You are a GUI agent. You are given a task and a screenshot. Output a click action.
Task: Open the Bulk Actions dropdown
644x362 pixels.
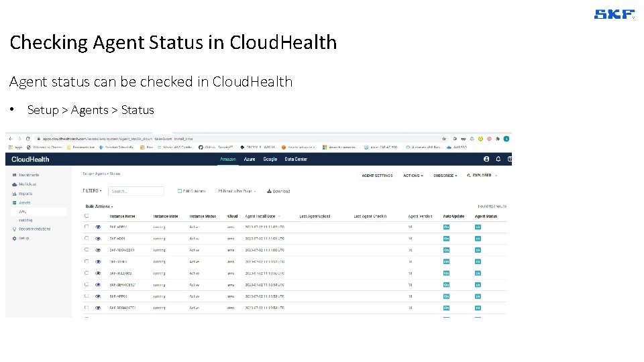[x=99, y=206]
